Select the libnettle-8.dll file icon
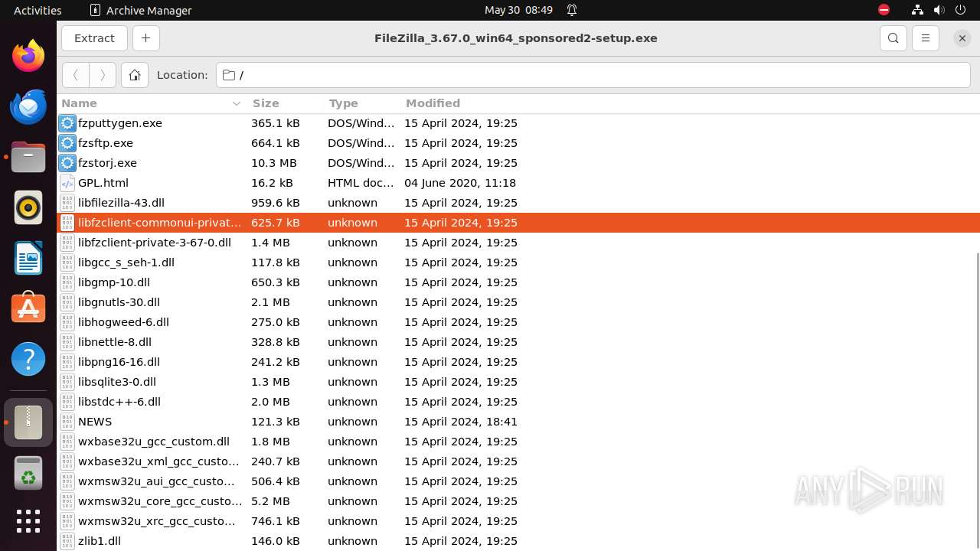 pos(67,342)
